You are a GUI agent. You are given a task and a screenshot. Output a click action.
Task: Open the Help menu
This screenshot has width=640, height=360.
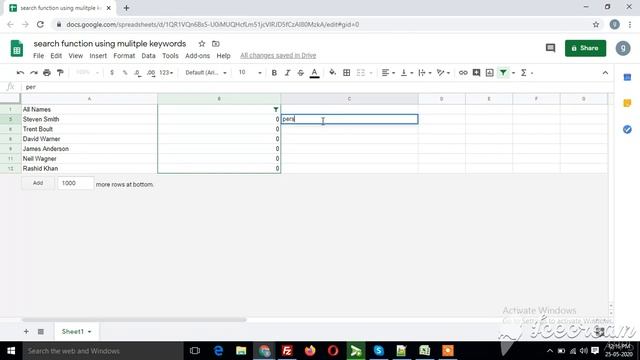(223, 56)
